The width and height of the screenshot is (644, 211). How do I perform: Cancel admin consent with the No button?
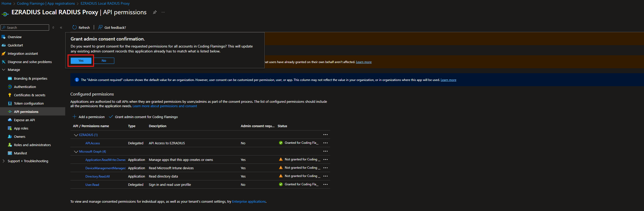(104, 61)
